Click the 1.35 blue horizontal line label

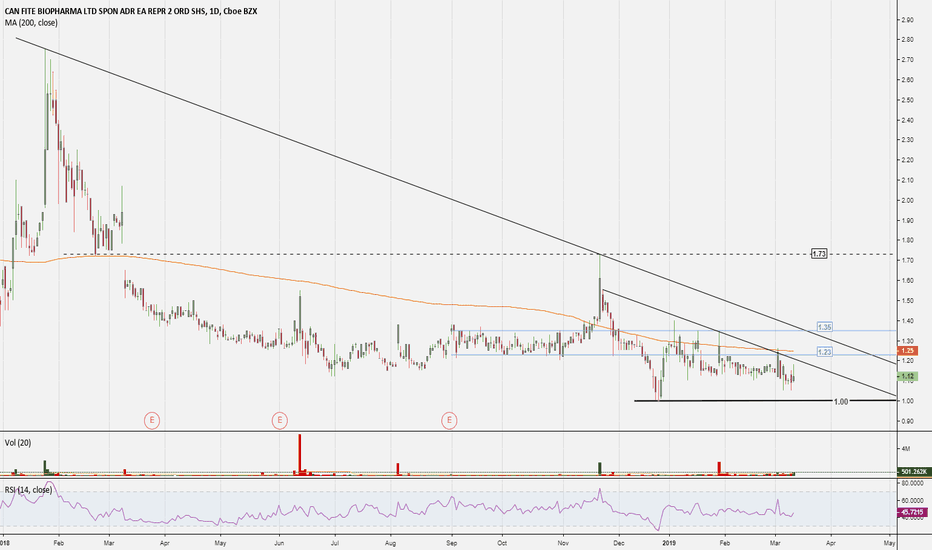(824, 327)
